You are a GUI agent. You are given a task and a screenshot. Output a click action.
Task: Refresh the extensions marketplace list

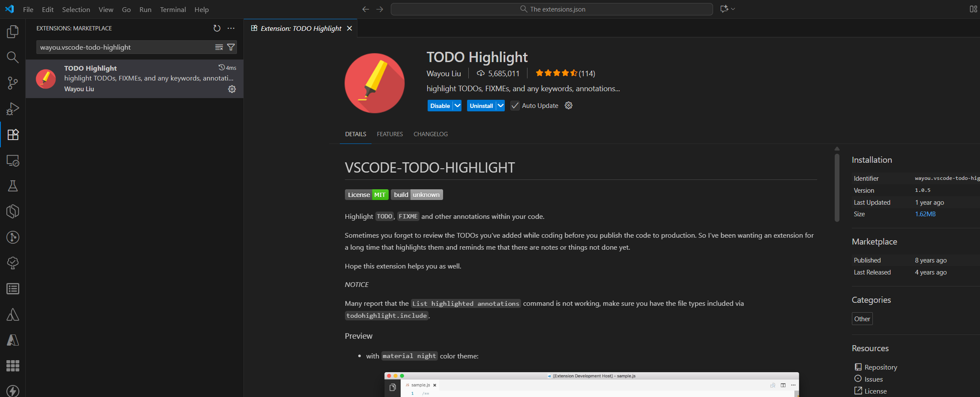click(x=217, y=28)
